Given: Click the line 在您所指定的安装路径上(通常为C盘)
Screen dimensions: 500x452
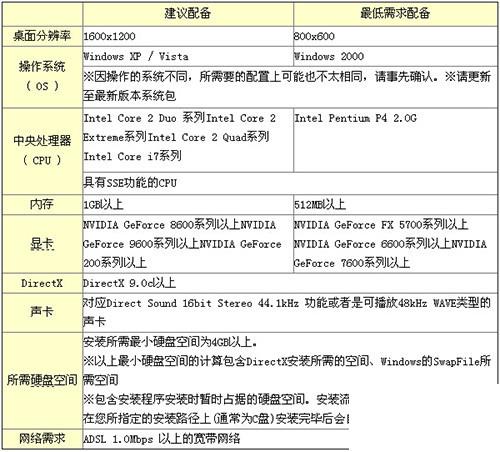Looking at the screenshot, I should click(x=216, y=418).
